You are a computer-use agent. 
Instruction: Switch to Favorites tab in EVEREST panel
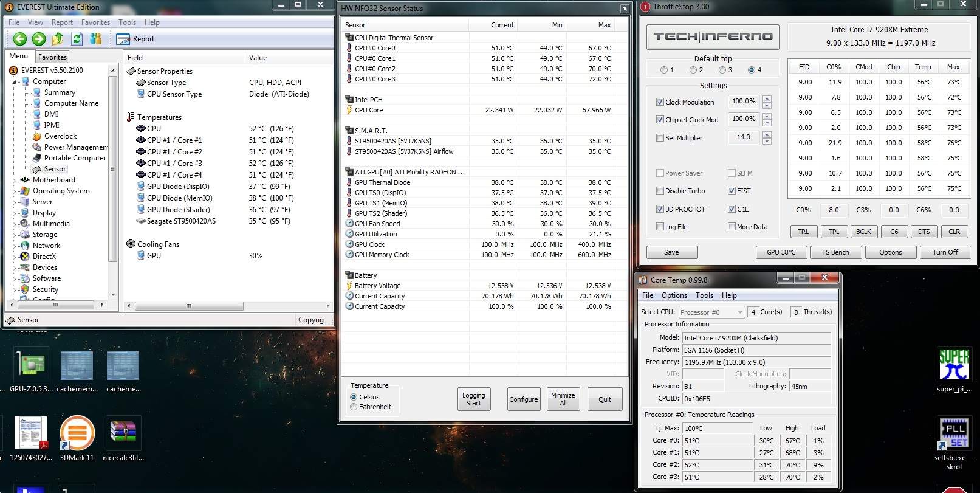coord(52,57)
